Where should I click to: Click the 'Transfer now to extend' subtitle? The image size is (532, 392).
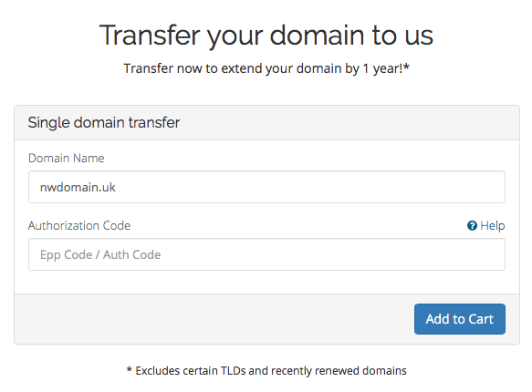266,68
